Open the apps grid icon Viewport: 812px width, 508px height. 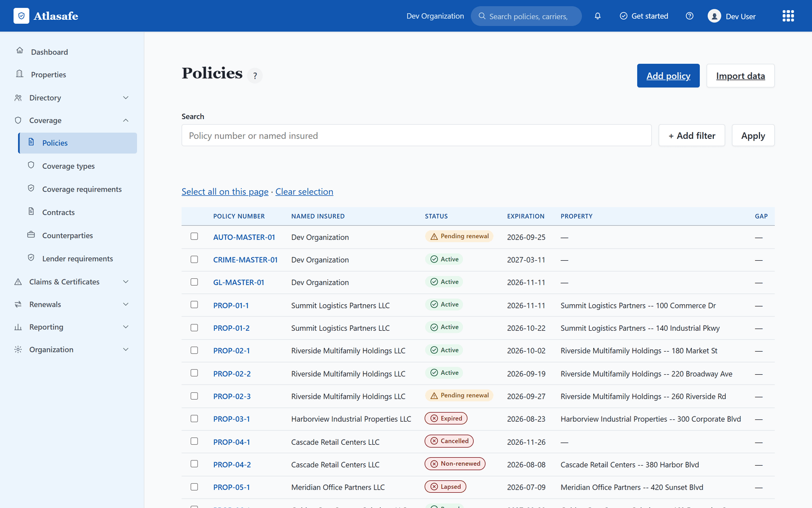click(788, 16)
